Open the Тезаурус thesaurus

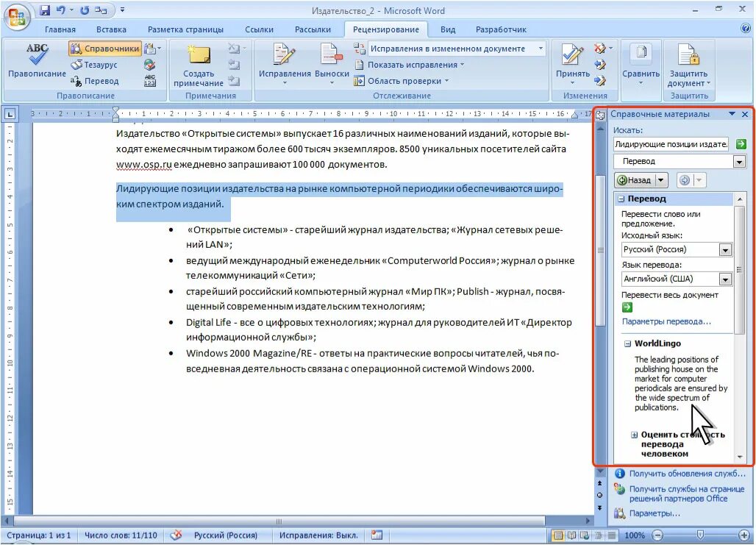coord(94,64)
